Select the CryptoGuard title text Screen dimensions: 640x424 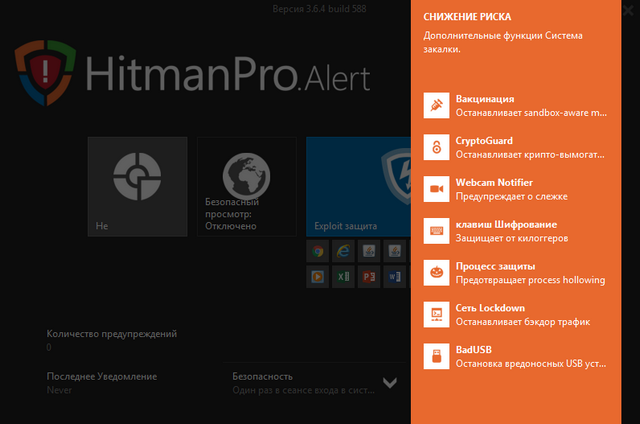(x=483, y=141)
